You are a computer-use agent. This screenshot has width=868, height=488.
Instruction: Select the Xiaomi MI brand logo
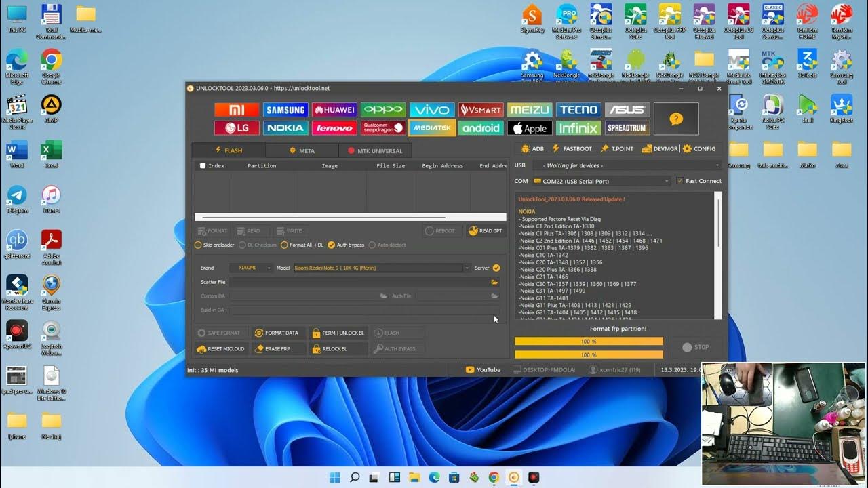coord(237,110)
